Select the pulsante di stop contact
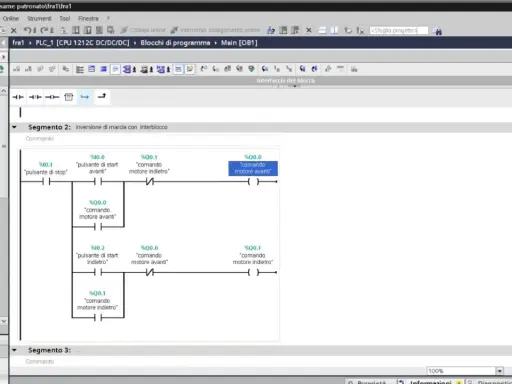Screen dimensions: 512x384 click(x=46, y=182)
